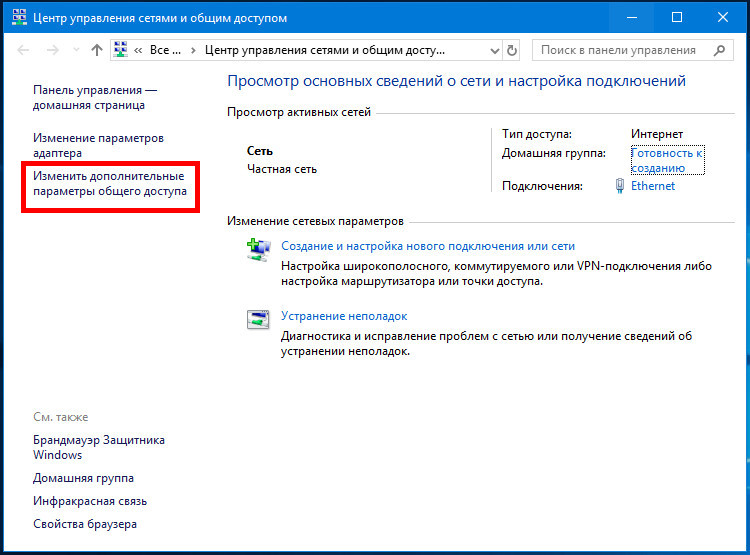Screen dimensions: 750x555
Task: Refresh the Network and Sharing Center page
Action: [513, 50]
